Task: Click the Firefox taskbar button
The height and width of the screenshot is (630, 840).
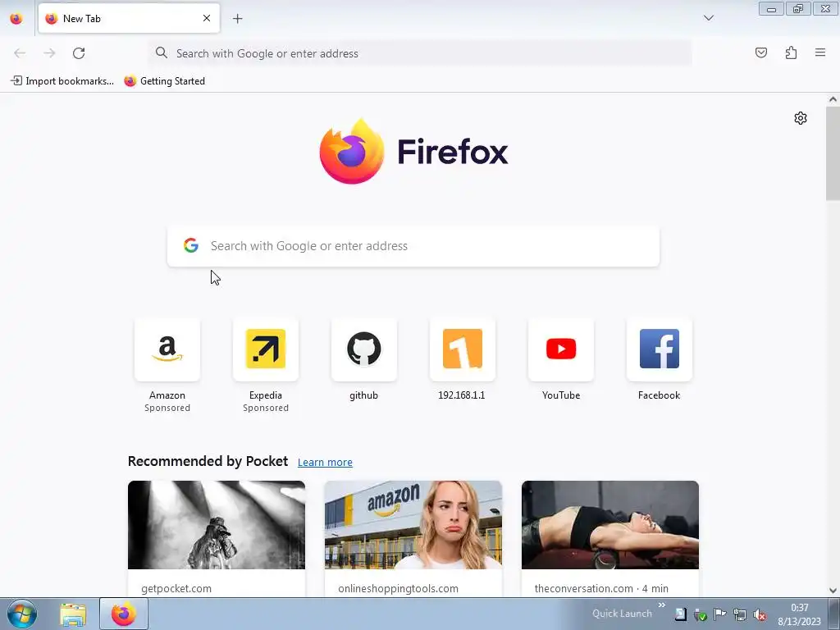Action: [123, 614]
